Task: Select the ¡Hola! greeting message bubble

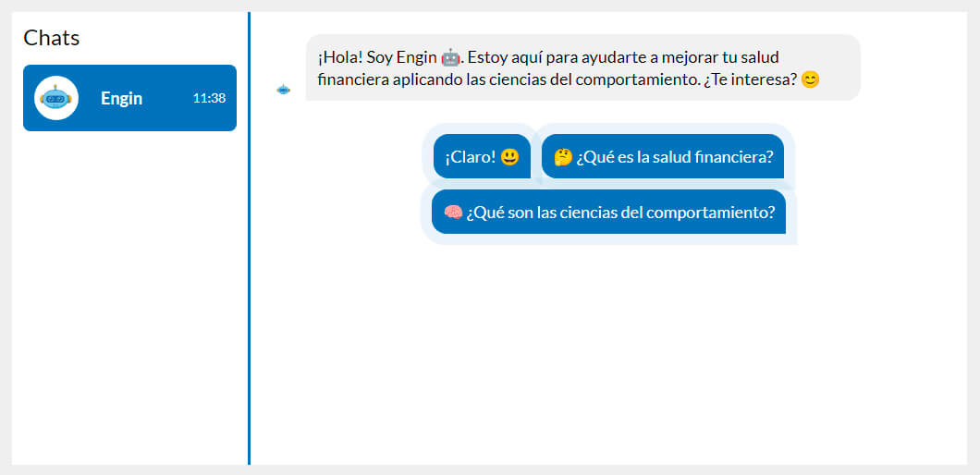Action: 582,67
